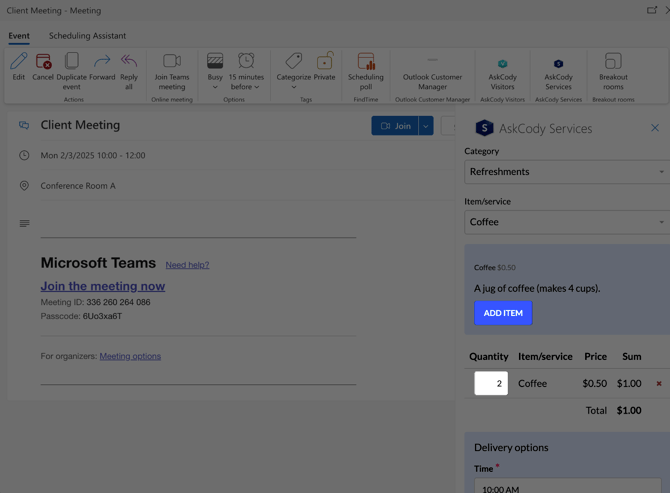
Task: Cancel the meeting via Cancel icon
Action: pos(43,61)
